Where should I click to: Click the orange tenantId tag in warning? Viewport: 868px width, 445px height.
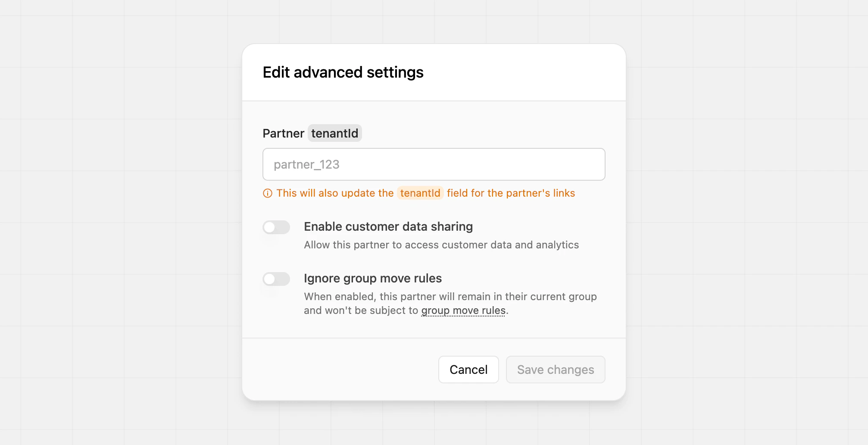click(420, 193)
